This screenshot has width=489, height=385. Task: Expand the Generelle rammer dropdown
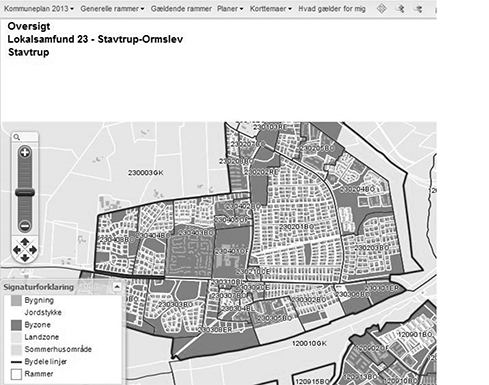(112, 9)
